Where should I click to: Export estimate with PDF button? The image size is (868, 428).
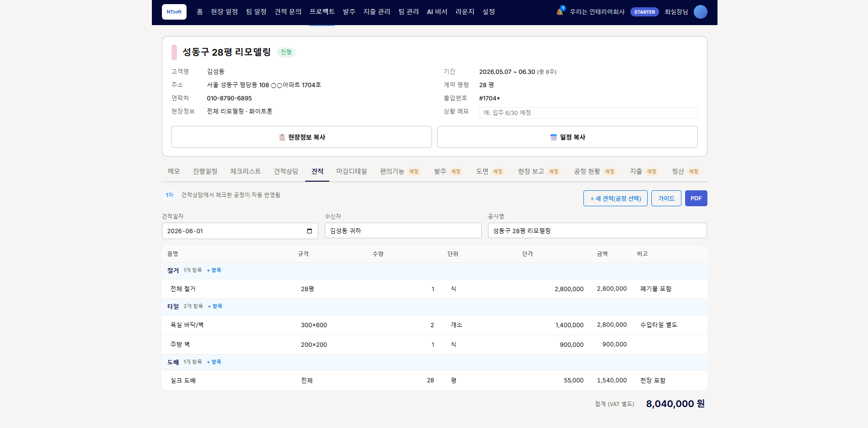point(696,198)
